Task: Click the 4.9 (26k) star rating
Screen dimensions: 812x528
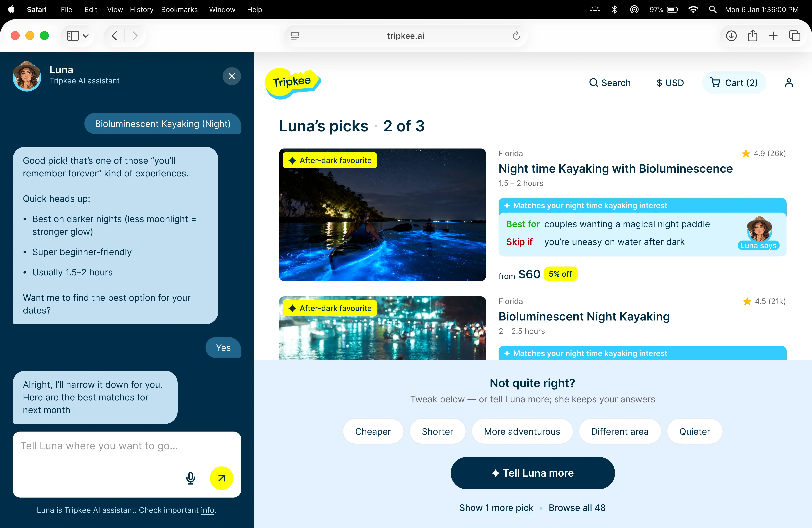Action: pyautogui.click(x=764, y=153)
